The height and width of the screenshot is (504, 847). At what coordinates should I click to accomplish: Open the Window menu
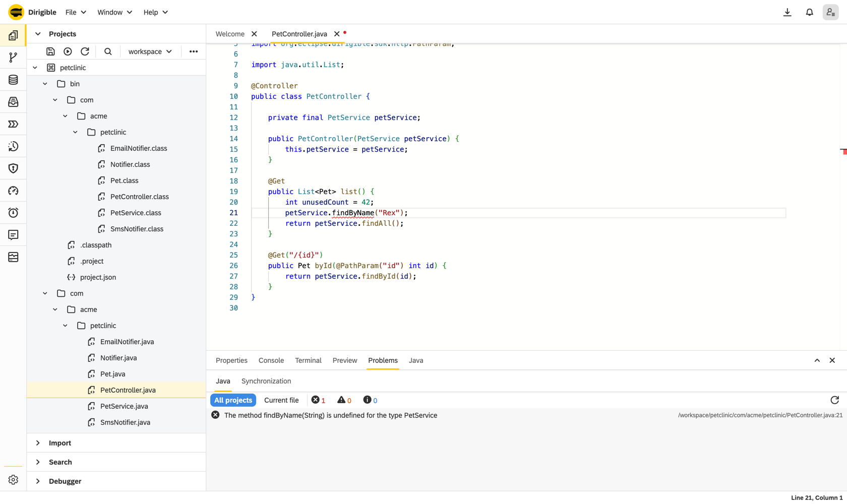tap(114, 12)
